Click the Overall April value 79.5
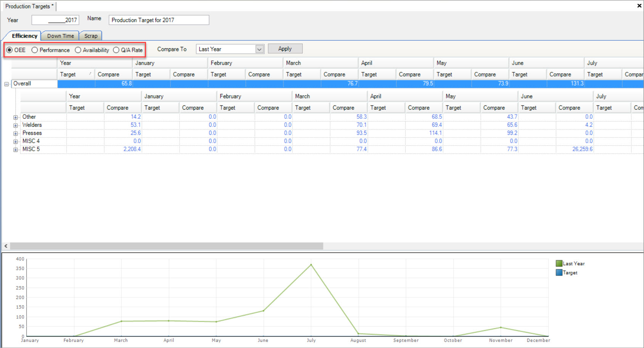This screenshot has height=348, width=644. (x=428, y=83)
